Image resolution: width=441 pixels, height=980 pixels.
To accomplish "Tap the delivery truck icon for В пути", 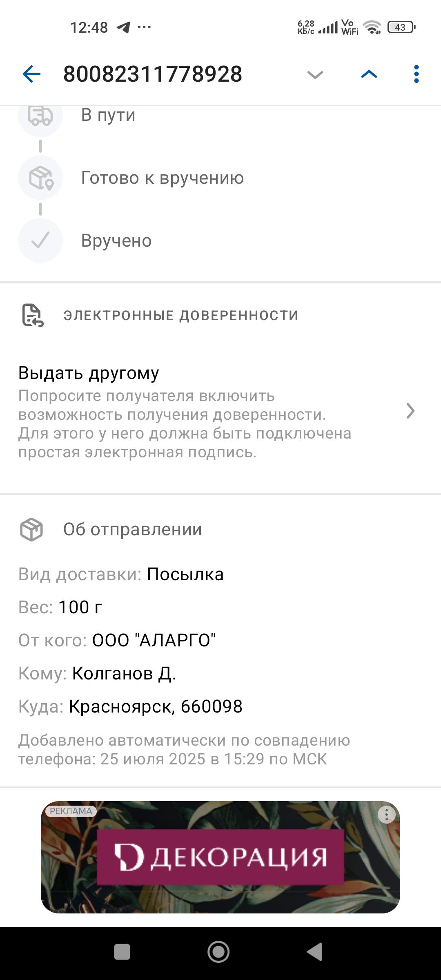I will [x=40, y=116].
